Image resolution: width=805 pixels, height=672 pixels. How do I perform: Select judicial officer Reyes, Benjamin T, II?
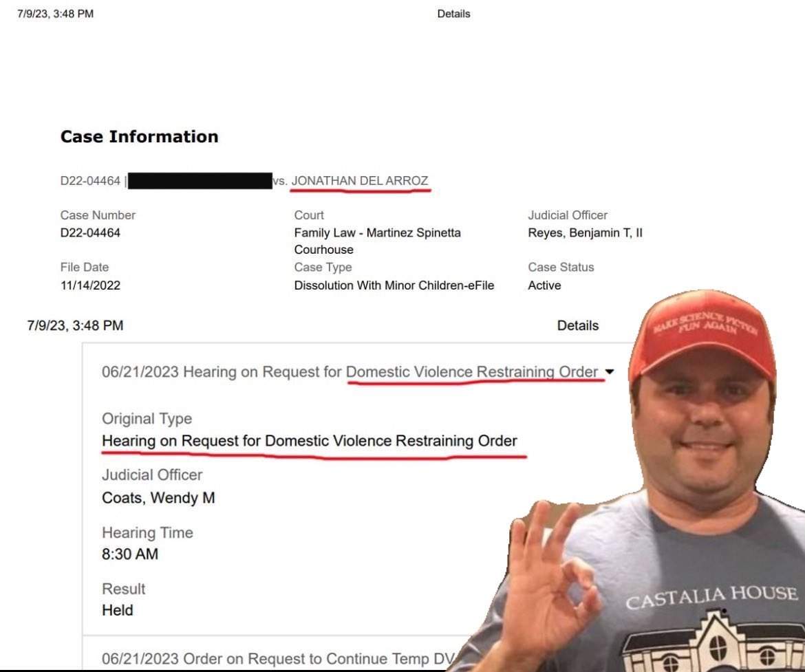point(586,232)
